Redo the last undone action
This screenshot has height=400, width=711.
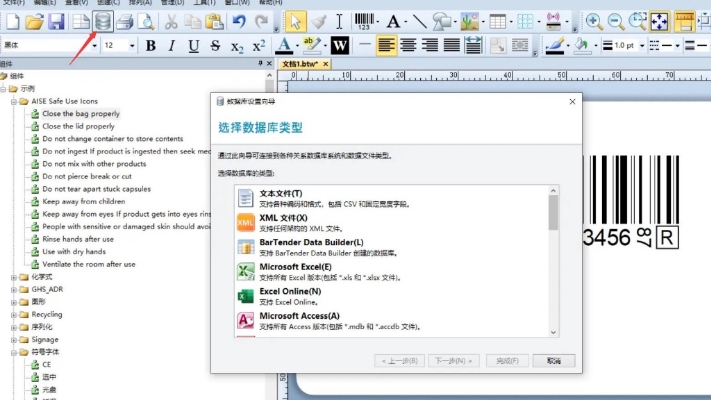point(261,21)
